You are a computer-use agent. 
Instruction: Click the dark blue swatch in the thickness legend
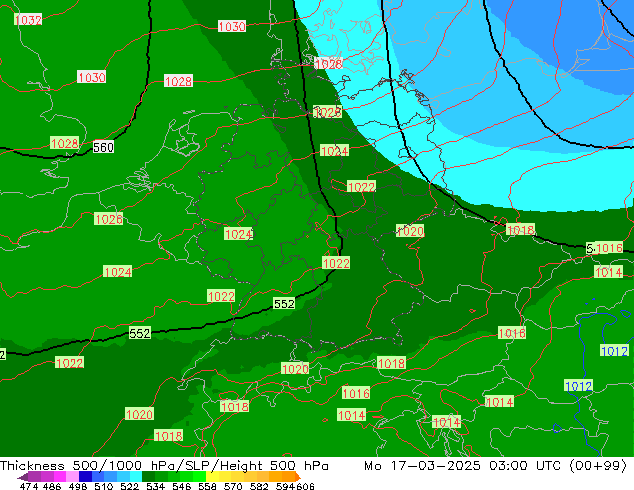(85, 477)
